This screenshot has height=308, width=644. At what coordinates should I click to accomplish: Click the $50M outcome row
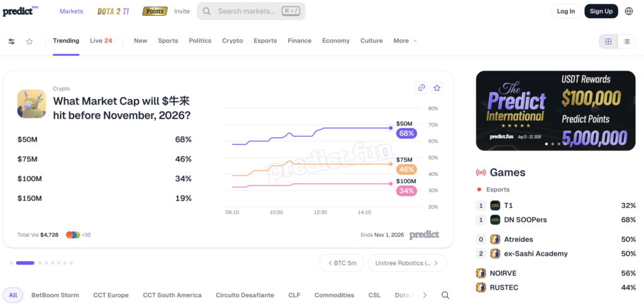tap(104, 139)
